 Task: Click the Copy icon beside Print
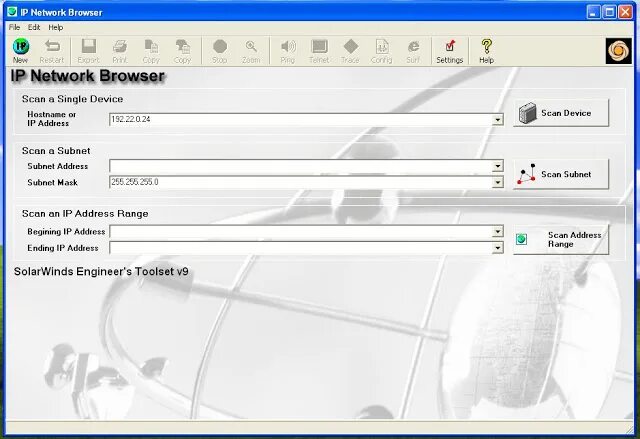pos(151,51)
